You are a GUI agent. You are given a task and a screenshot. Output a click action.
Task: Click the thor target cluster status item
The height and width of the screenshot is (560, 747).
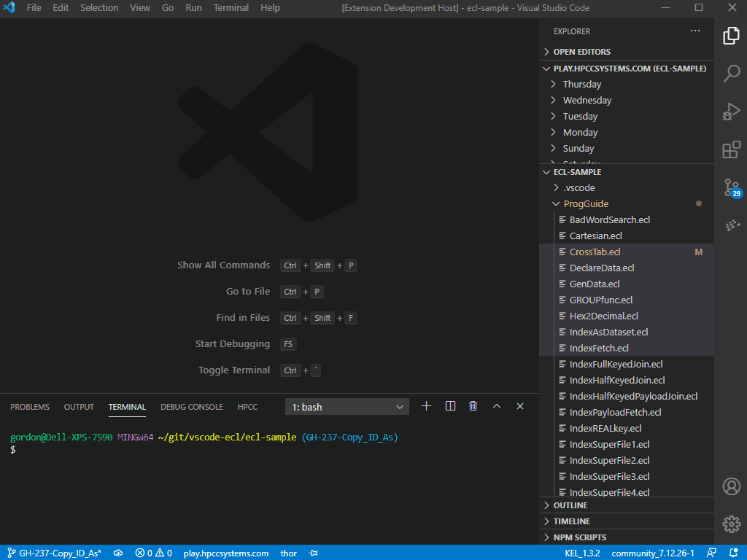pyautogui.click(x=289, y=553)
